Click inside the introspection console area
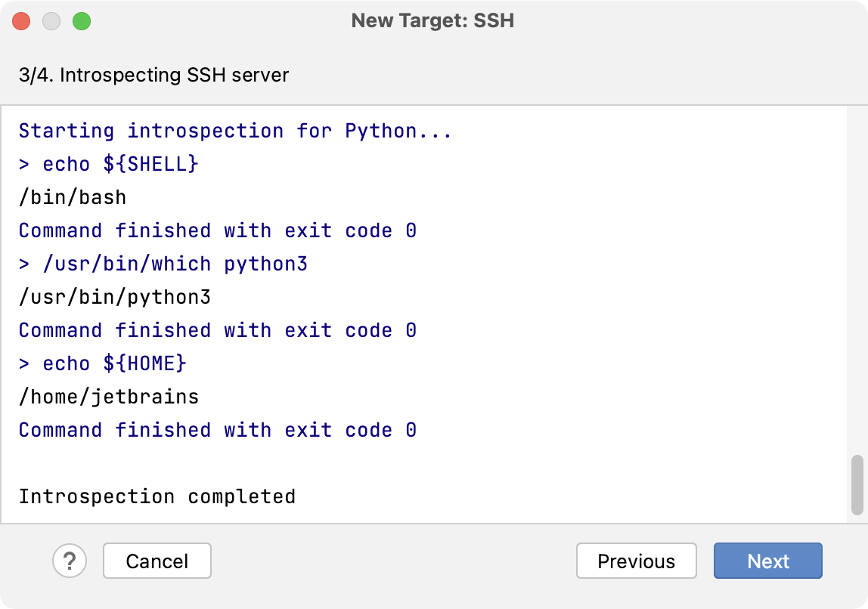868x609 pixels. [x=434, y=461]
